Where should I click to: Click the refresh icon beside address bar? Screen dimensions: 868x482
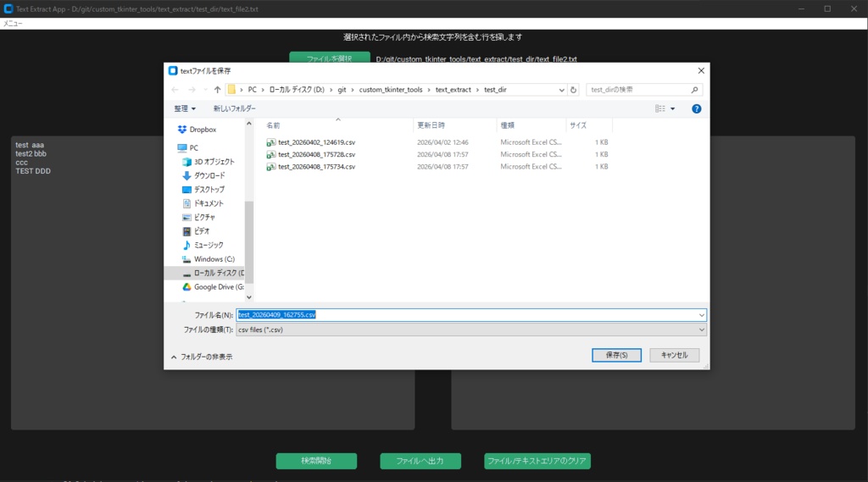tap(574, 90)
